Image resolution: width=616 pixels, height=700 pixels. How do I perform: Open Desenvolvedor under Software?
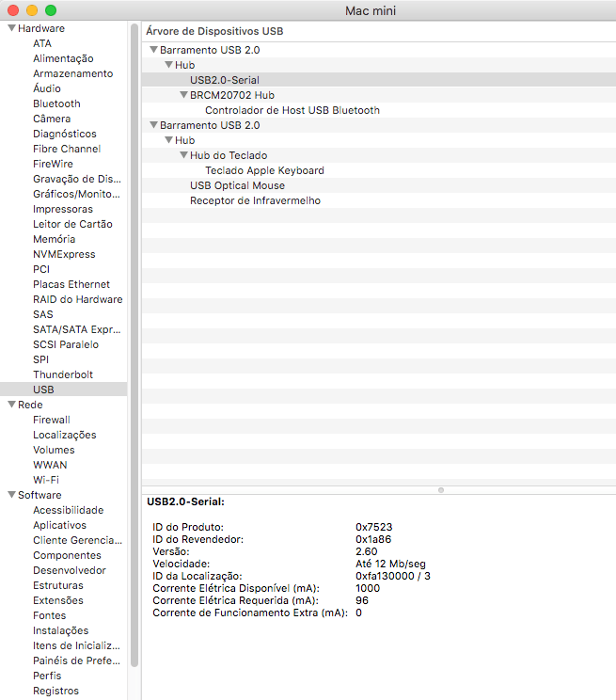tap(70, 570)
